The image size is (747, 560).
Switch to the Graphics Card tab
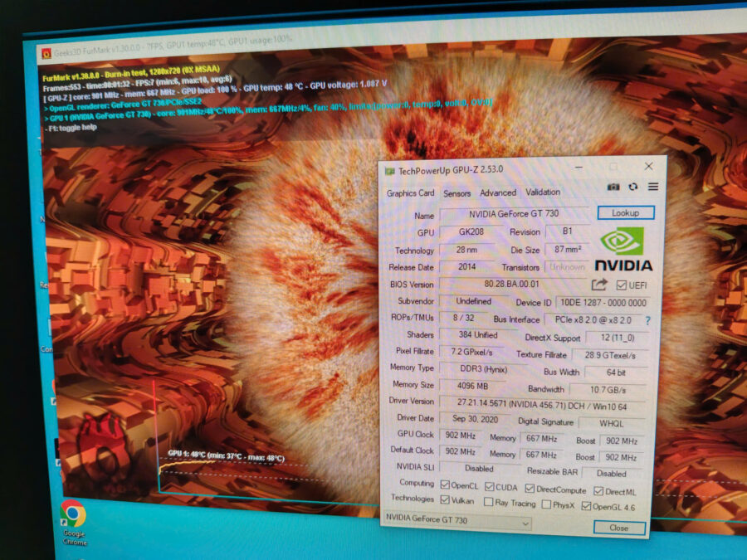pos(410,192)
